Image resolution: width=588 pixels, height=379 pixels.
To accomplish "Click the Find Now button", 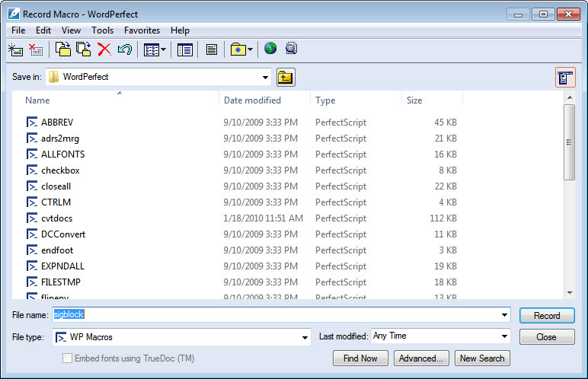I will click(x=360, y=358).
